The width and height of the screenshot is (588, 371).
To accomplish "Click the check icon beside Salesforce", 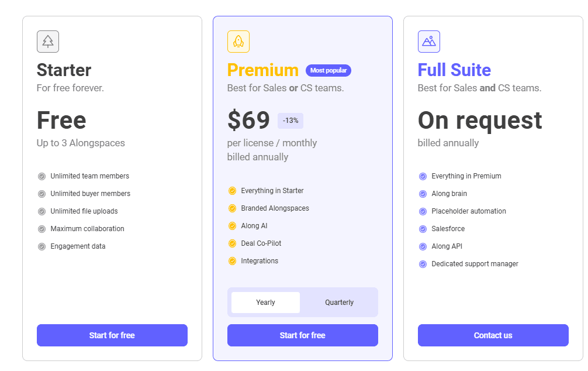I will 423,229.
